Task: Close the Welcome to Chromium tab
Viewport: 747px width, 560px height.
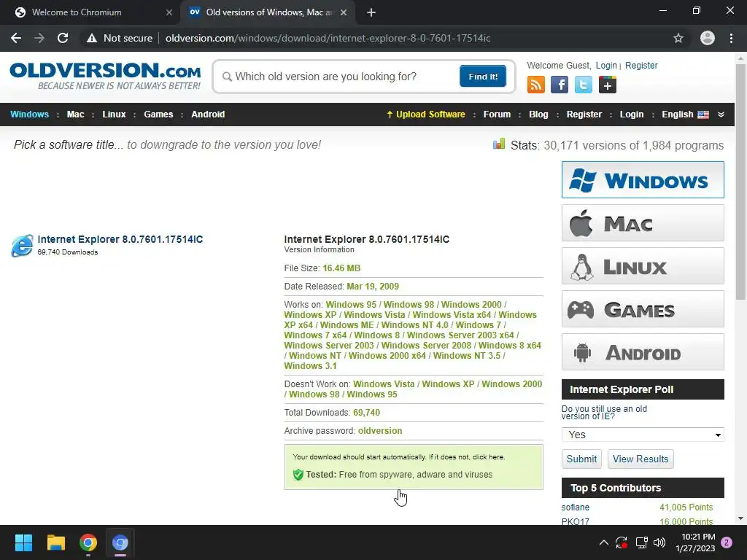Action: click(x=169, y=12)
